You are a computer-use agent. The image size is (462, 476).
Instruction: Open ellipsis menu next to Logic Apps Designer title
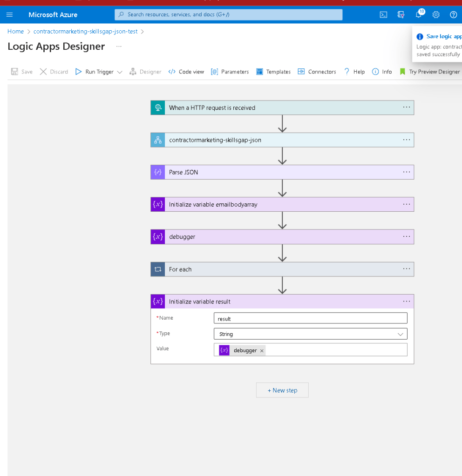point(119,47)
